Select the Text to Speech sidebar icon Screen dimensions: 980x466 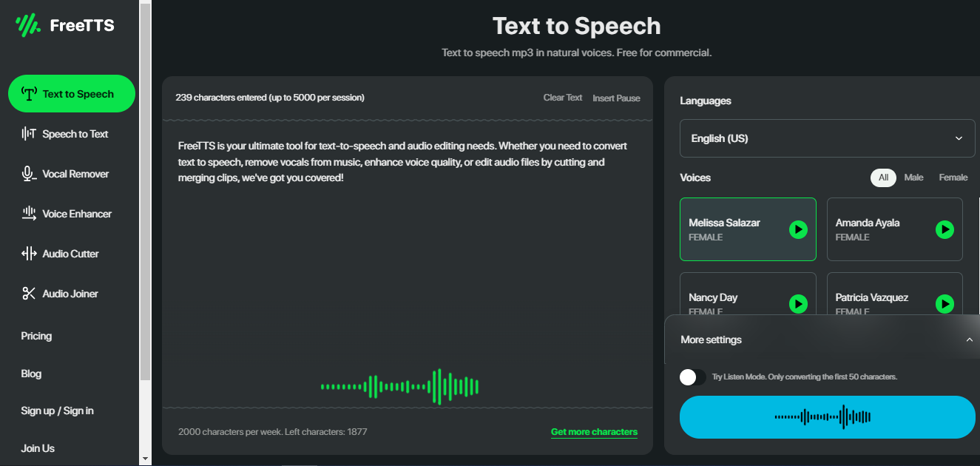28,93
